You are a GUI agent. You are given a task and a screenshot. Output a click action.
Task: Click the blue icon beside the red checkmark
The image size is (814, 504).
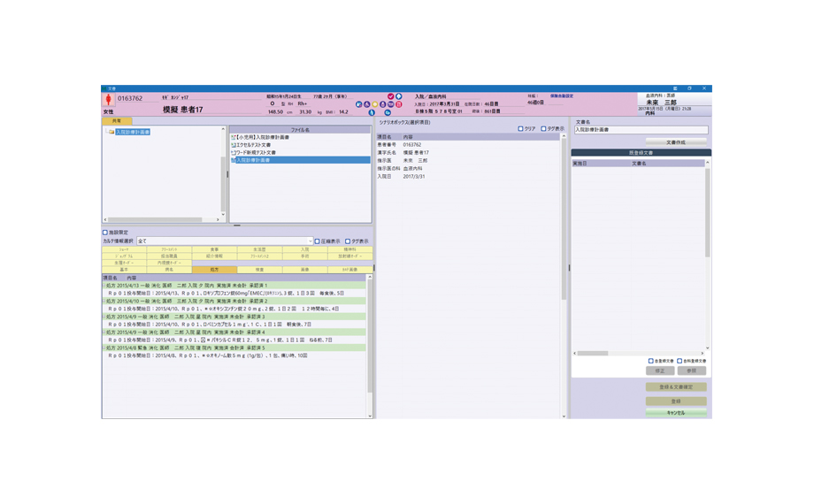pyautogui.click(x=398, y=96)
